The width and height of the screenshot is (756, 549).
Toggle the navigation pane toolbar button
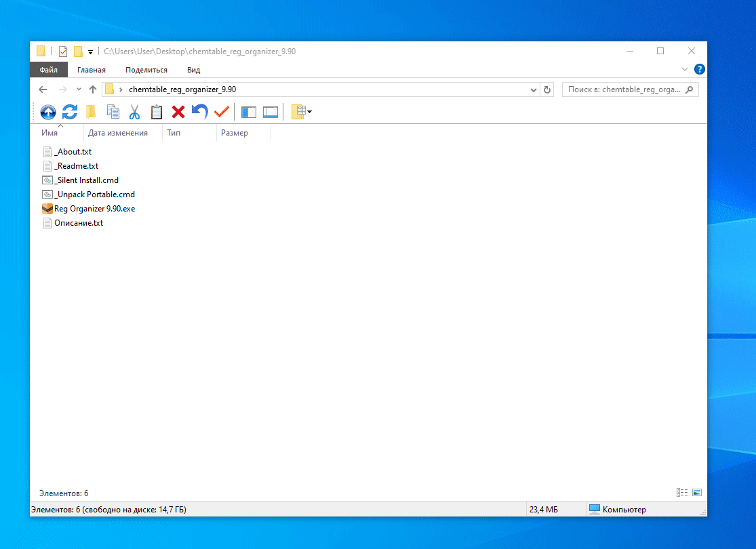[x=249, y=112]
